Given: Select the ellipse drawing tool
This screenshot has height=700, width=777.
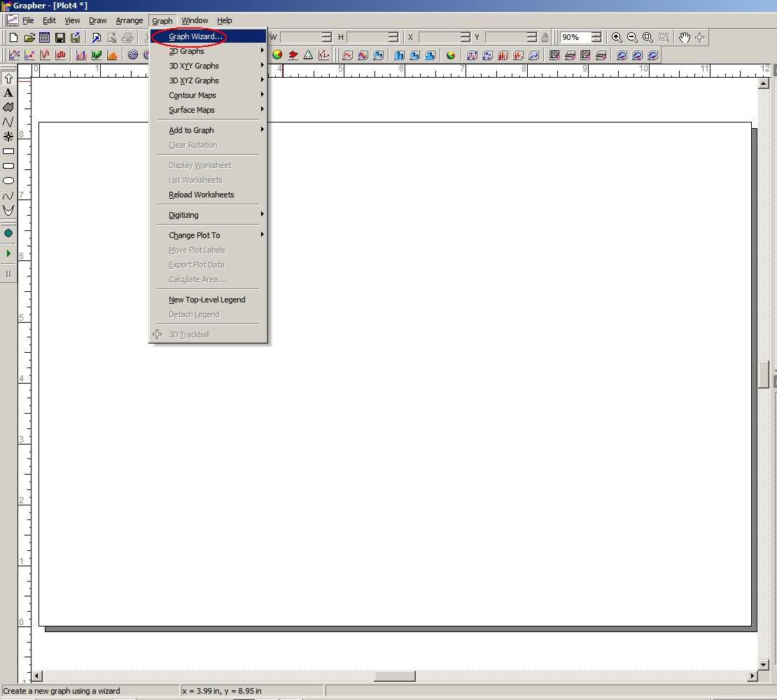Looking at the screenshot, I should pyautogui.click(x=8, y=181).
